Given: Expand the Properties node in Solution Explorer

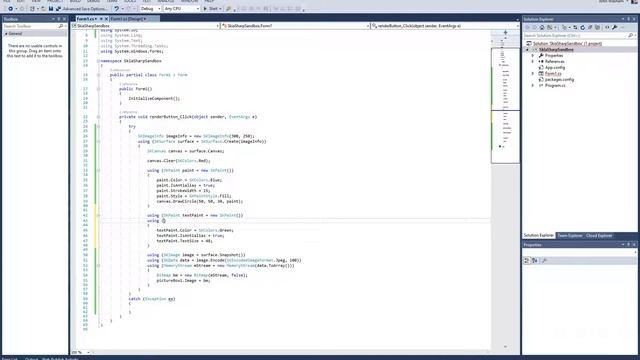Looking at the screenshot, I should tap(533, 56).
